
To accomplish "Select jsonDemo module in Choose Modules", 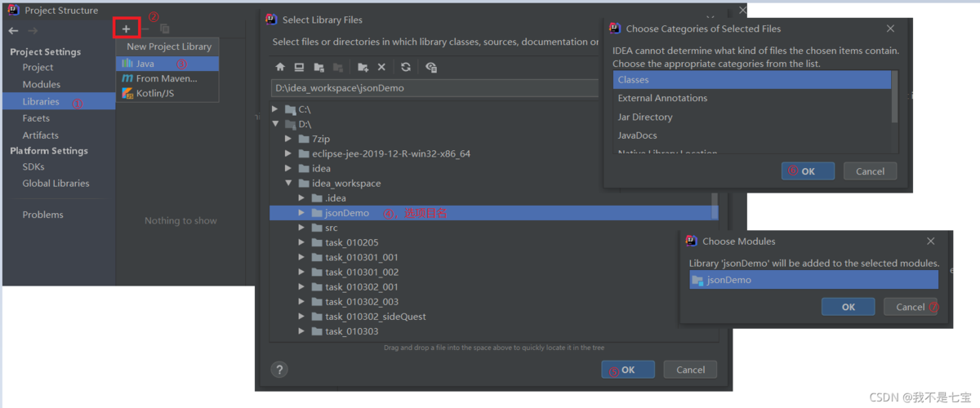I will pyautogui.click(x=813, y=280).
